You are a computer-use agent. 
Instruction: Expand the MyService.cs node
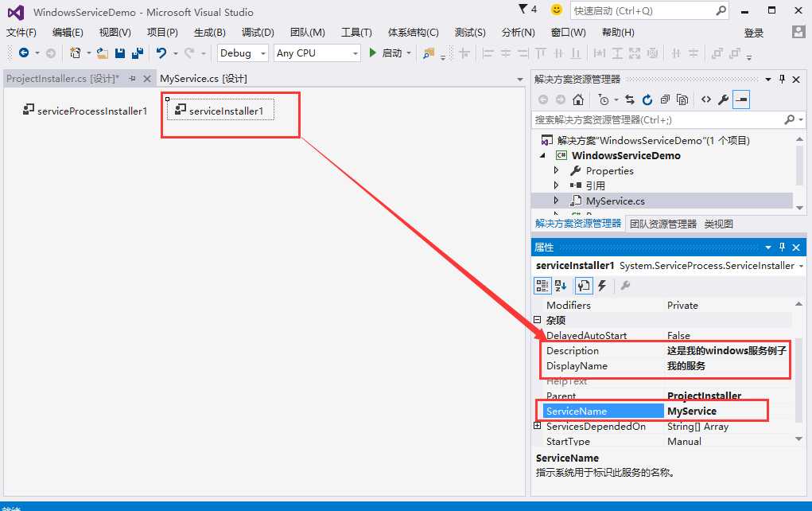click(556, 200)
